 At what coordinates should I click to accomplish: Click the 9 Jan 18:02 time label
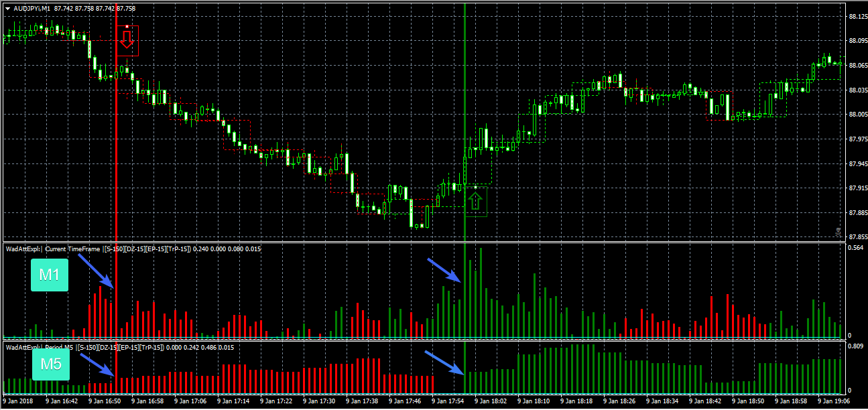click(491, 401)
